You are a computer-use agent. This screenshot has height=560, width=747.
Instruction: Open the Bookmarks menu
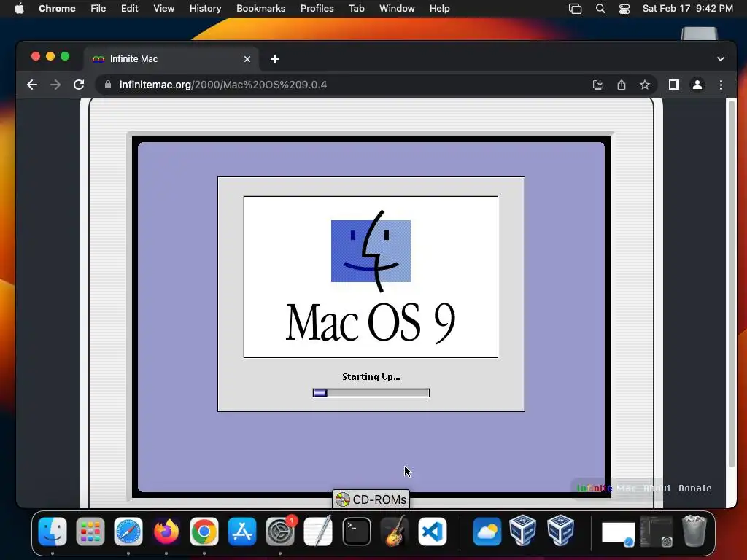pyautogui.click(x=260, y=9)
